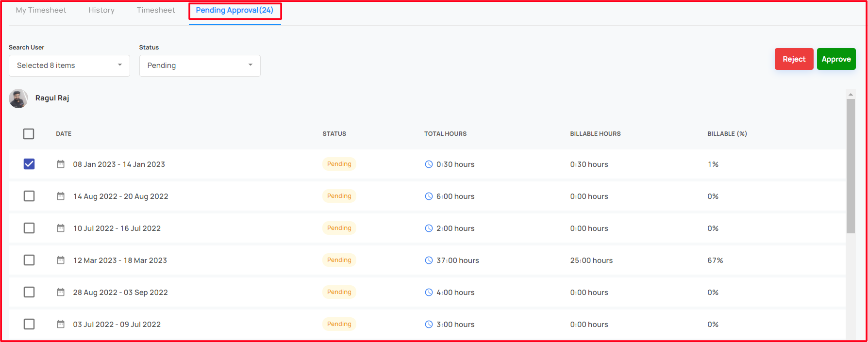The height and width of the screenshot is (342, 868).
Task: Click calendar icon for 28 Aug 2022 row
Action: coord(61,292)
